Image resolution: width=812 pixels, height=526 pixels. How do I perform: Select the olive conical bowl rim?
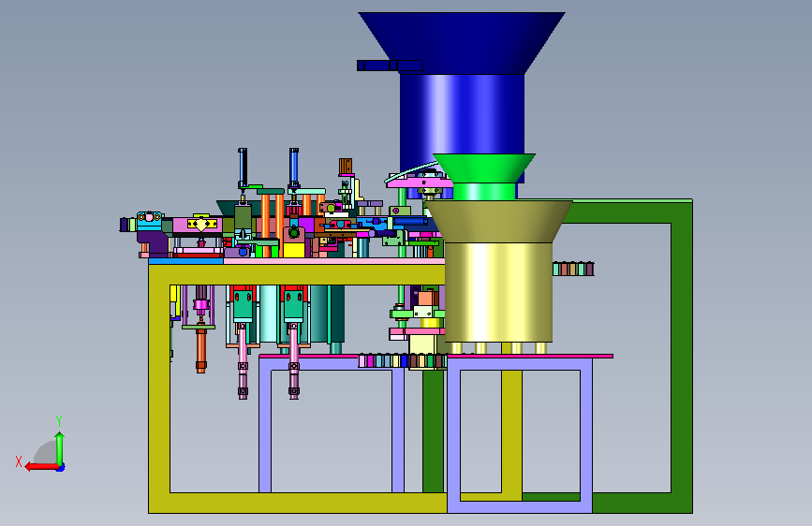497,222
